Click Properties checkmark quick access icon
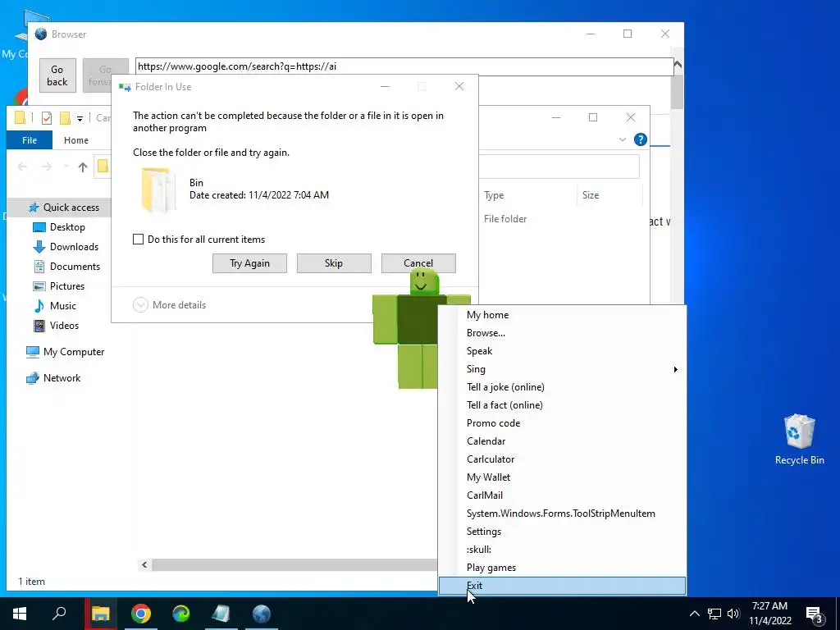Viewport: 840px width, 630px height. [47, 117]
